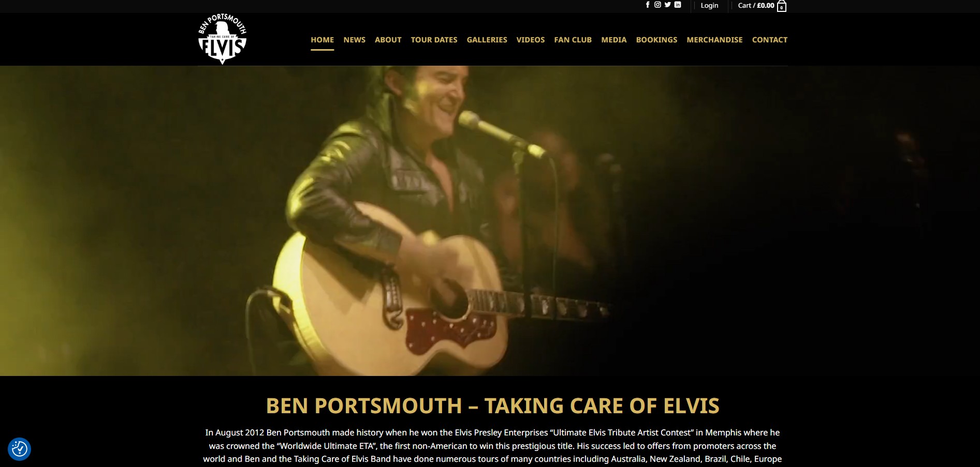
Task: Open the TOUR DATES menu item
Action: pyautogui.click(x=434, y=40)
